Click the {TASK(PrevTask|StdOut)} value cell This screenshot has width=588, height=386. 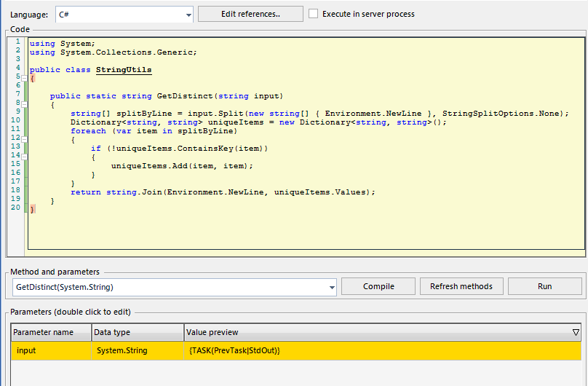pyautogui.click(x=234, y=351)
